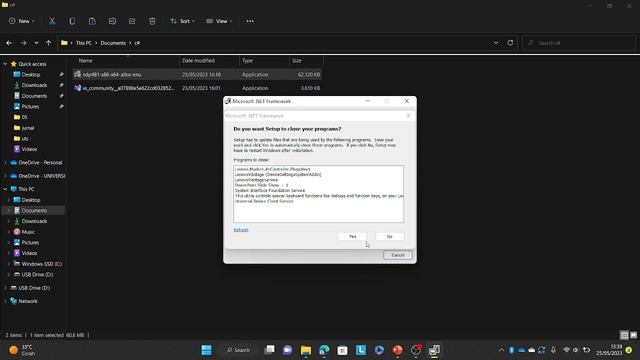Click Documents in the address breadcrumb
Viewport: 640px width, 360px height.
pyautogui.click(x=113, y=43)
